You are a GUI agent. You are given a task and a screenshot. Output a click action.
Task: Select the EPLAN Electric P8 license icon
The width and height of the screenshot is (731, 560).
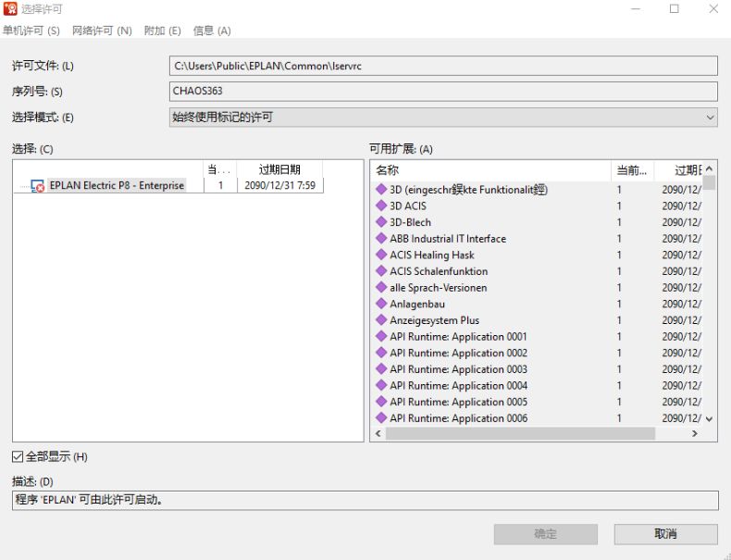pos(37,186)
